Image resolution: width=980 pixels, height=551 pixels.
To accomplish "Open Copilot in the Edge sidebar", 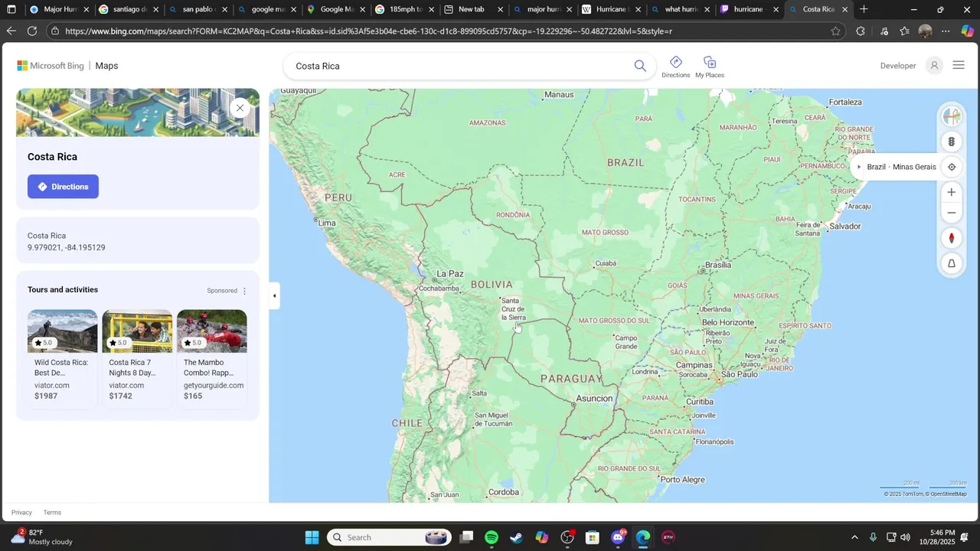I will (x=967, y=31).
